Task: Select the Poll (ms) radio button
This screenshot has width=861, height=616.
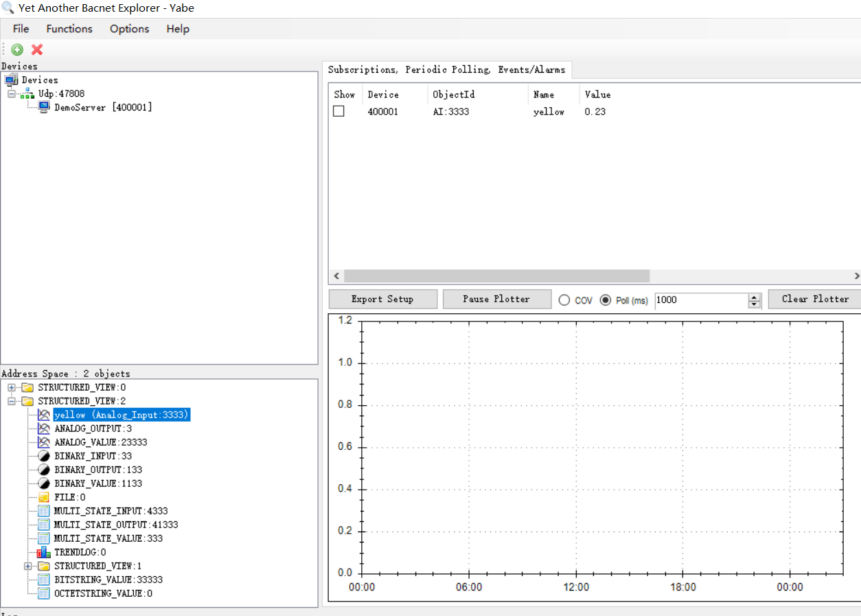Action: click(606, 299)
